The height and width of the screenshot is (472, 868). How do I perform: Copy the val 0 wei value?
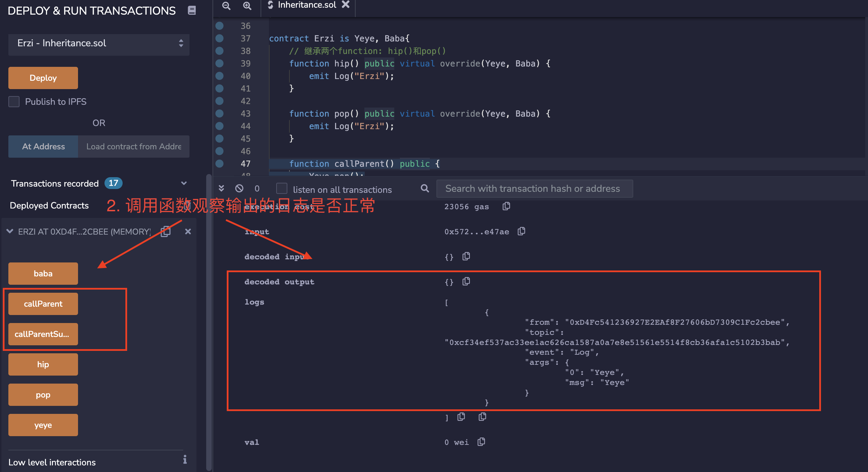pos(481,442)
